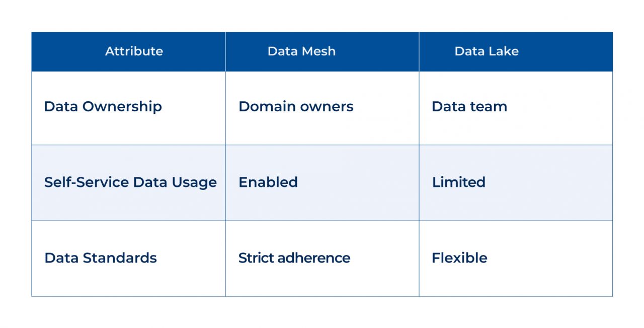Select the Flexible cell
This screenshot has height=328, width=644.
pyautogui.click(x=459, y=258)
